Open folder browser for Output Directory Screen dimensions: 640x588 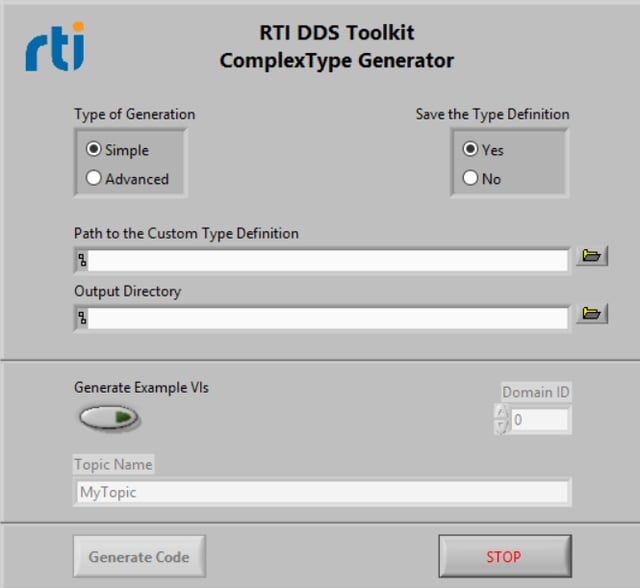tap(592, 313)
